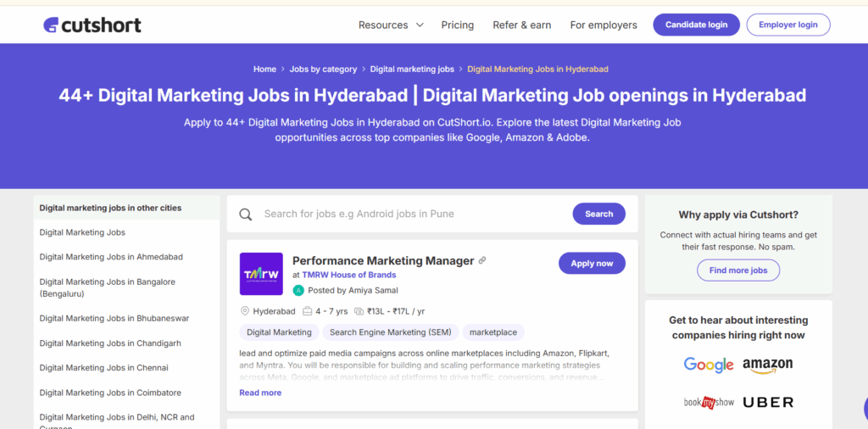Click the Search button
Screen dimensions: 868x429
pyautogui.click(x=599, y=214)
